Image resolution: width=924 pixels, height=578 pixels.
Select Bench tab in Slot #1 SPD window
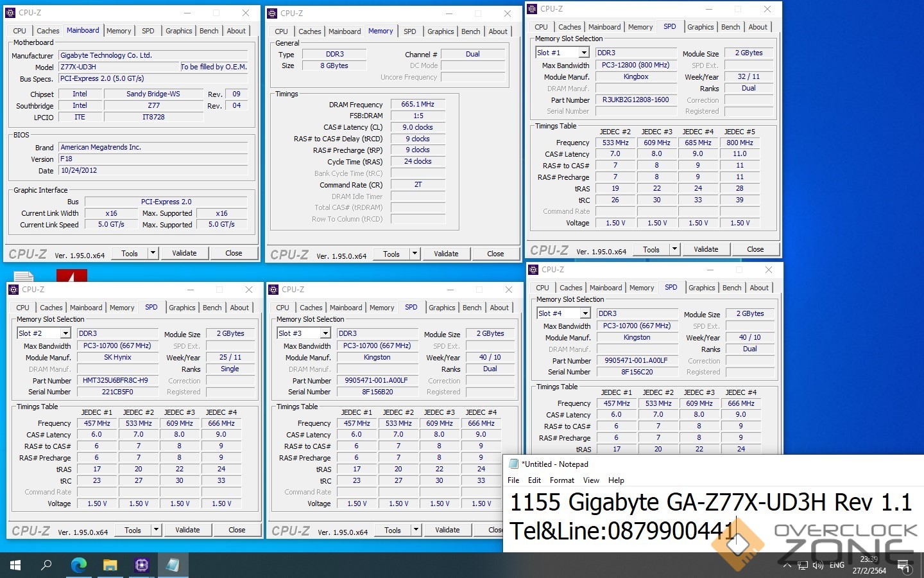point(730,27)
